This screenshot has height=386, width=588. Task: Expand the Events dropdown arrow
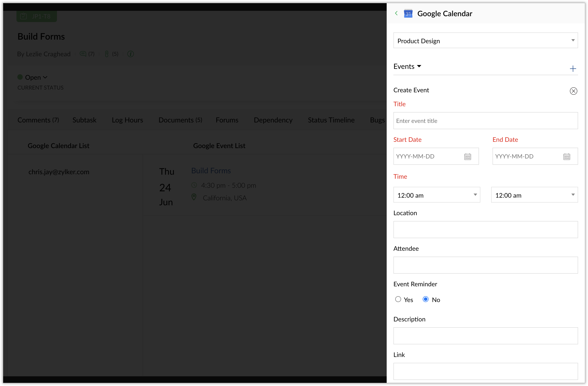click(x=419, y=66)
